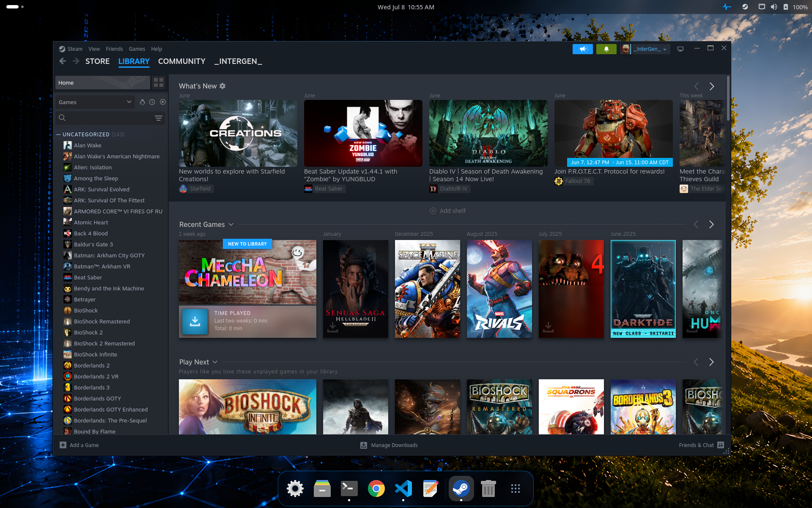This screenshot has width=812, height=508.
Task: Click the Add a Game plus icon
Action: (x=63, y=445)
